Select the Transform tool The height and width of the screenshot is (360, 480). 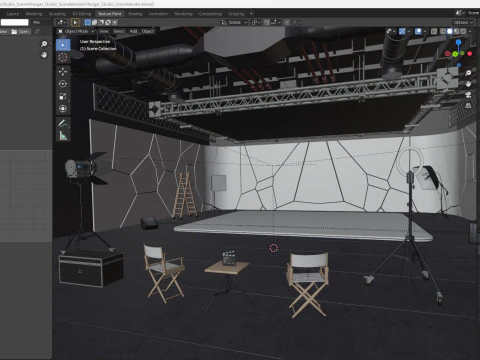(63, 109)
